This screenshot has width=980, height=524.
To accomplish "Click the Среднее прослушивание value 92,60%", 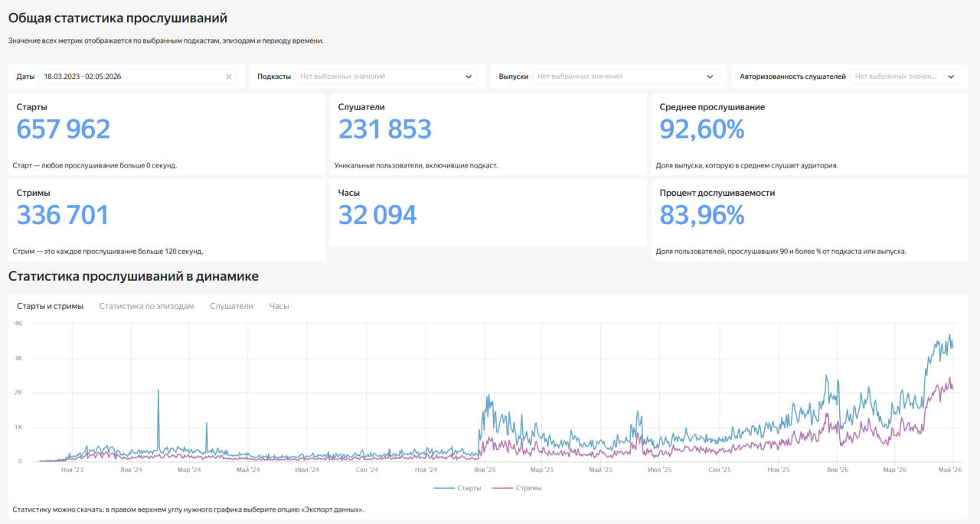I will (702, 129).
